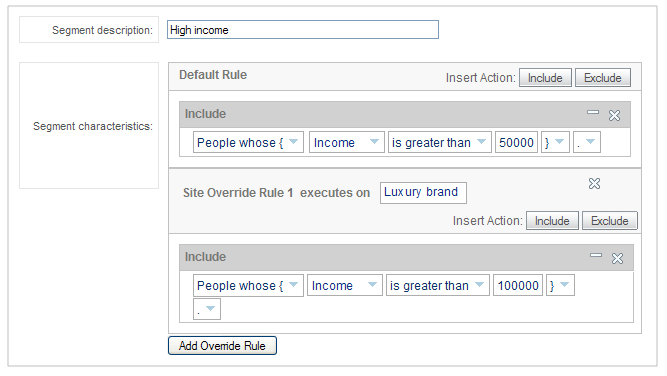
Task: Click Include button for Site Override Rule 1
Action: [x=552, y=221]
